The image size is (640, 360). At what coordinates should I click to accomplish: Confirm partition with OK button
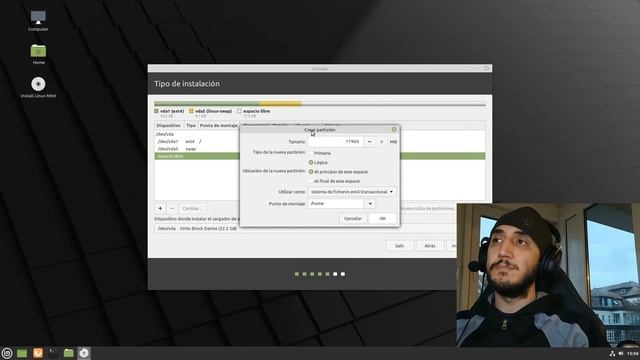point(382,218)
